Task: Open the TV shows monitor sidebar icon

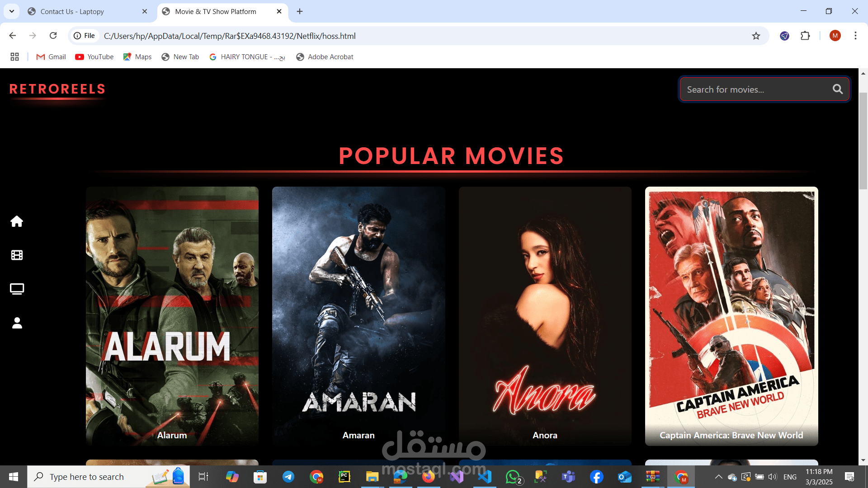Action: pyautogui.click(x=17, y=289)
